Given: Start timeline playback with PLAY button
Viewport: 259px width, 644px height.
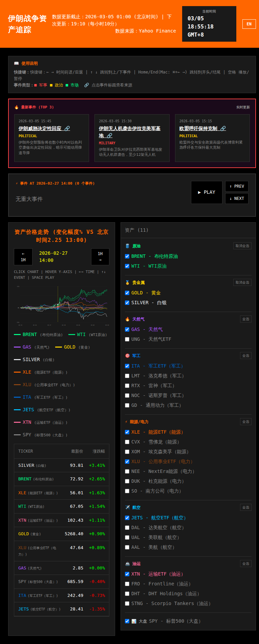Looking at the screenshot, I should [x=207, y=192].
